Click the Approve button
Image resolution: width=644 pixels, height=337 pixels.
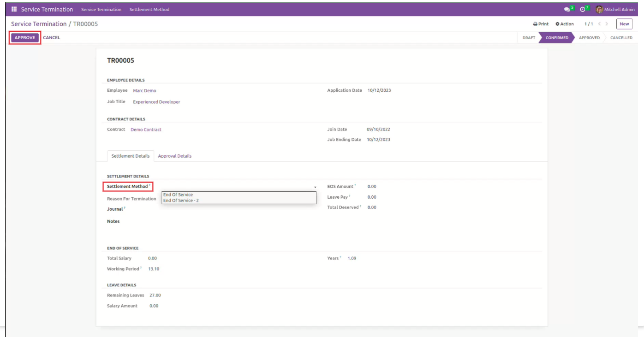25,38
